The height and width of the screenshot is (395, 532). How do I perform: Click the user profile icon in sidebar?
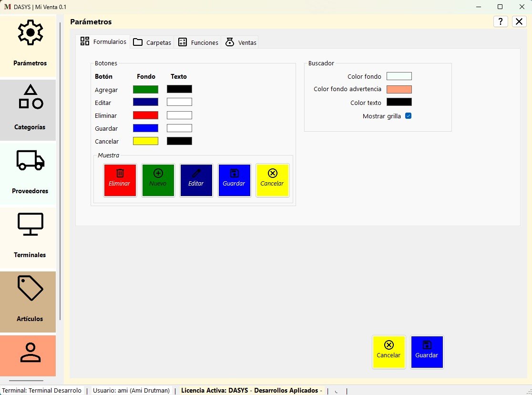click(30, 353)
